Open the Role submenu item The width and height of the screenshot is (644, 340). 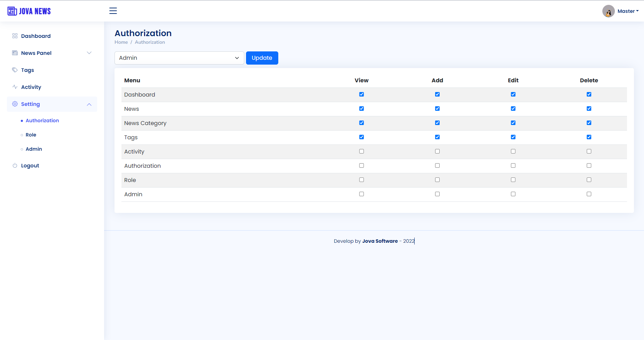pyautogui.click(x=31, y=135)
